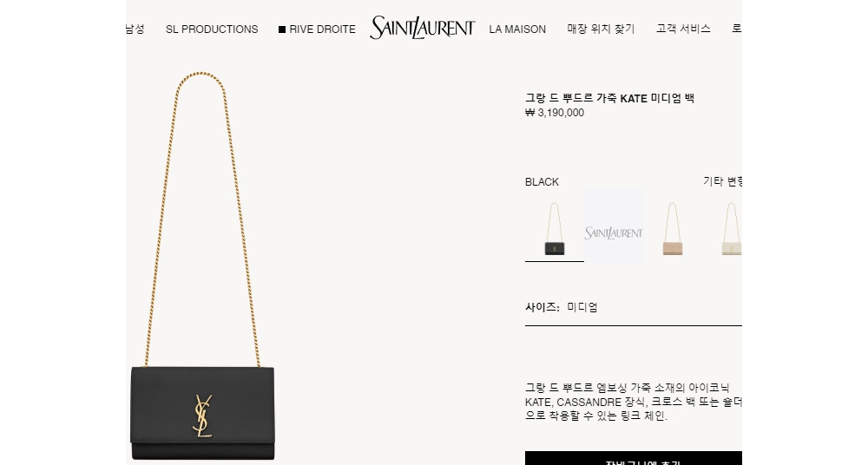Click the black square Rive Droite icon

[282, 29]
